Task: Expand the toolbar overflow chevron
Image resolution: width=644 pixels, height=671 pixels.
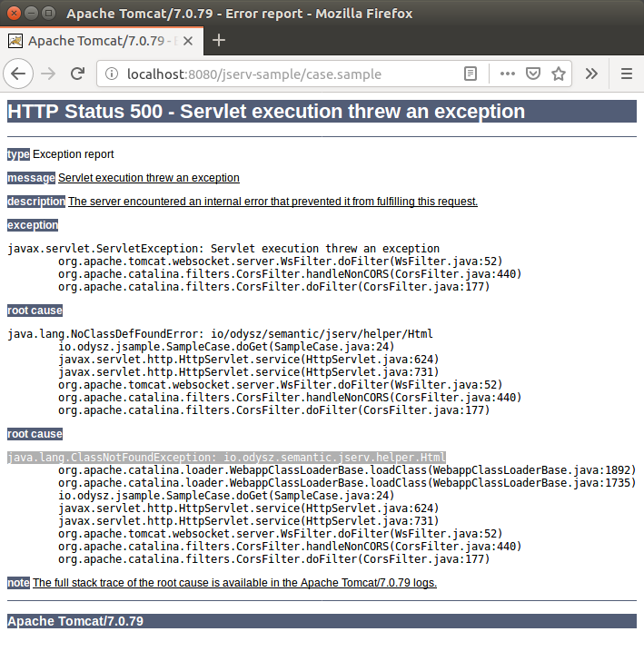Action: (591, 74)
